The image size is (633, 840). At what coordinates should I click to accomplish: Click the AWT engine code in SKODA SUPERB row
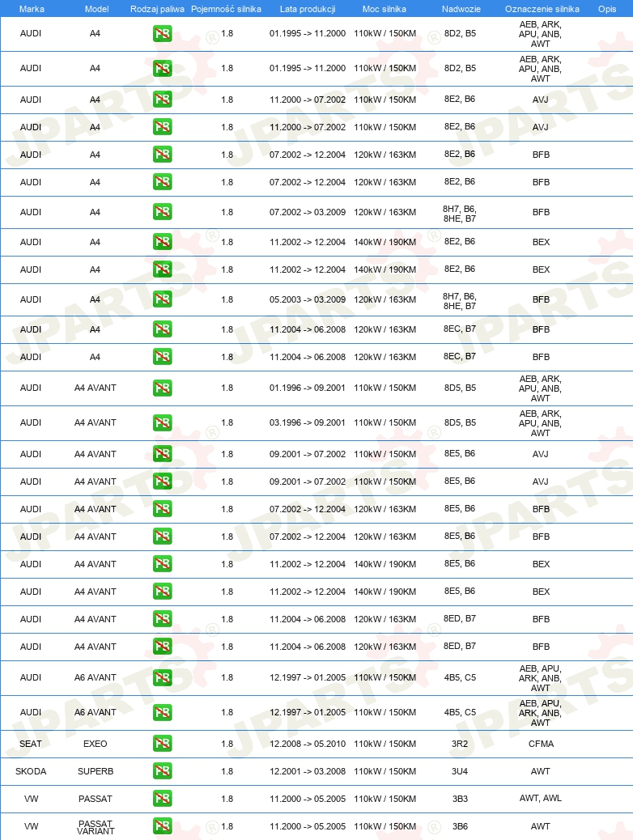(x=540, y=771)
